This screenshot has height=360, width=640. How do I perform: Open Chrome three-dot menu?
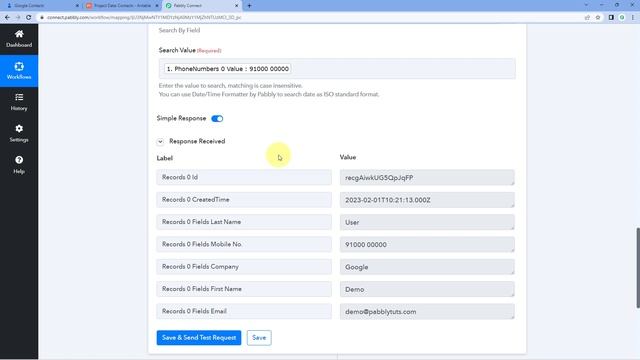[x=633, y=18]
